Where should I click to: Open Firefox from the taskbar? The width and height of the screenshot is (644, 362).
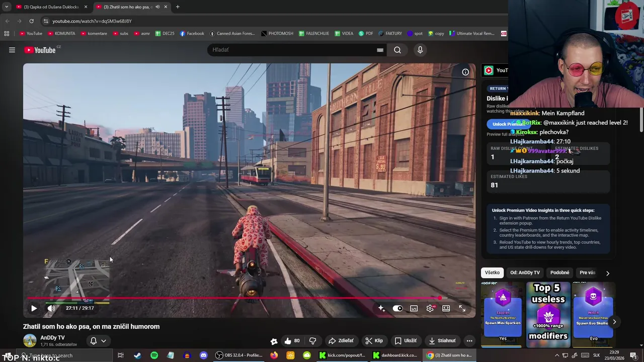tap(274, 355)
